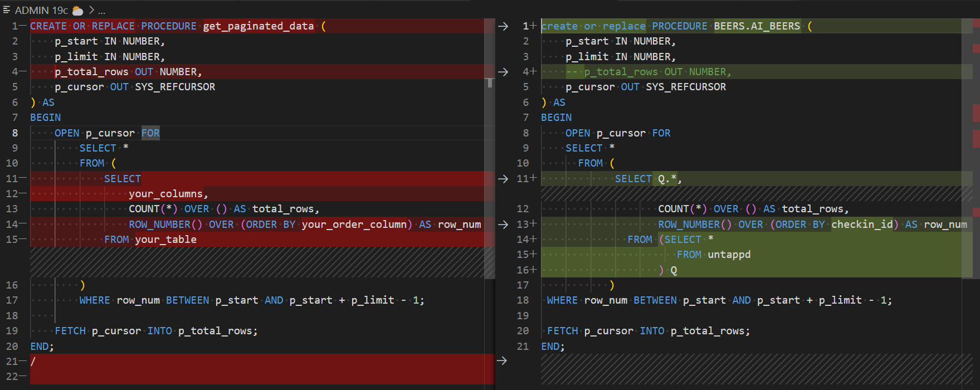Viewport: 980px width, 390px height.
Task: Click BEGIN on right line 7
Action: click(x=557, y=118)
